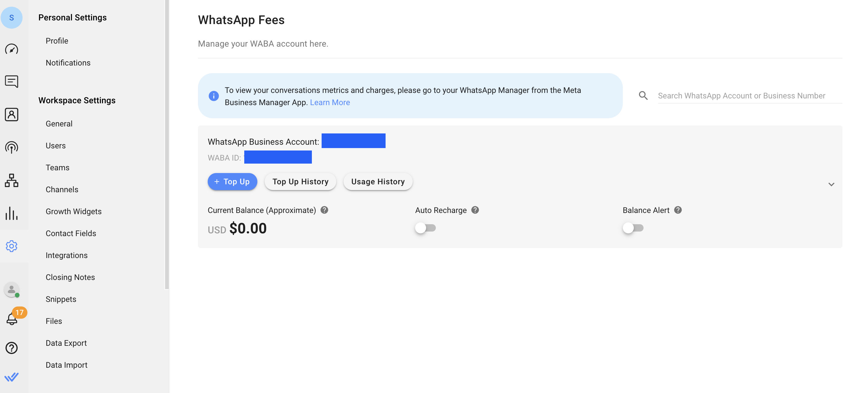This screenshot has height=393, width=868.
Task: Click the Personal Settings header
Action: tap(72, 18)
